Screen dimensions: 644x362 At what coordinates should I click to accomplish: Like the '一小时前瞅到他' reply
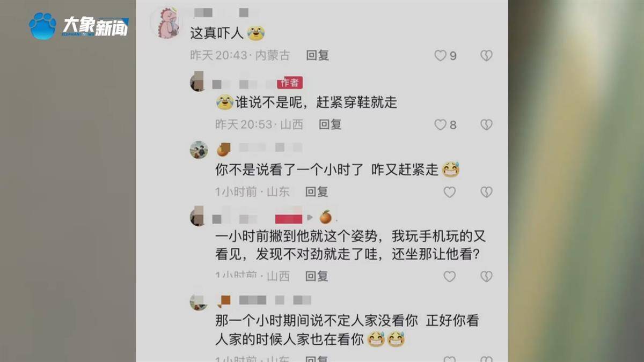coord(449,276)
